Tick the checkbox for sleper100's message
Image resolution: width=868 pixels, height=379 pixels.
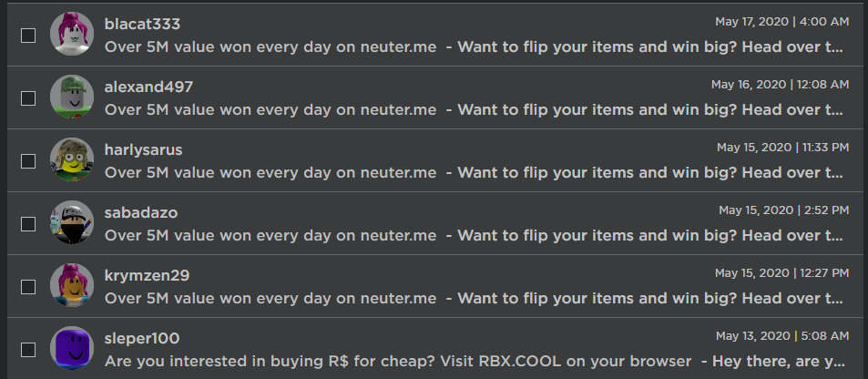28,349
